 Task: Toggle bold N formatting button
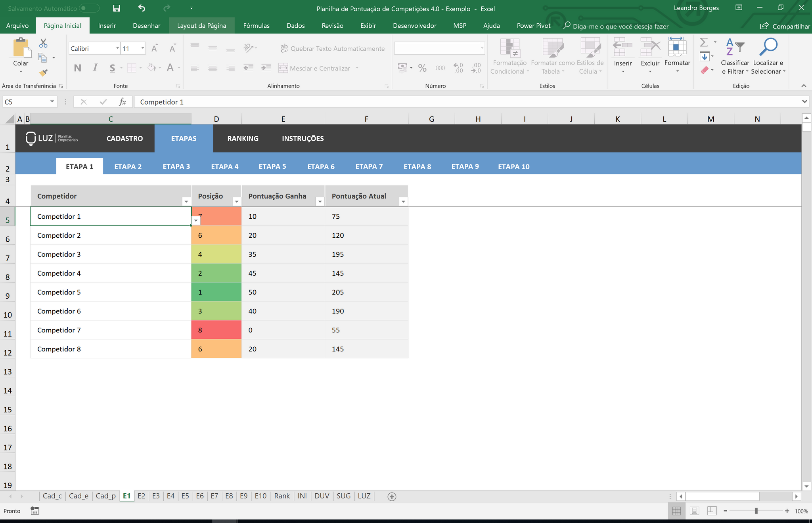[78, 68]
